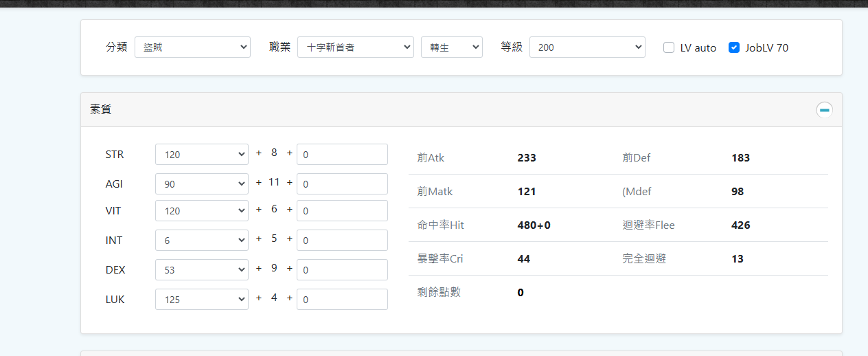This screenshot has width=868, height=356.
Task: Click the LUK bonus input field
Action: pyautogui.click(x=342, y=300)
